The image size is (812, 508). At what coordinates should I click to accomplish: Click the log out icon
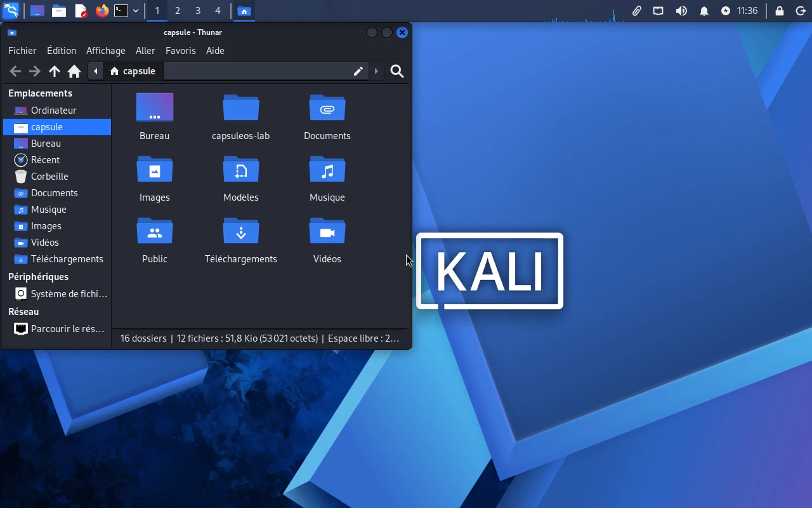click(x=801, y=11)
